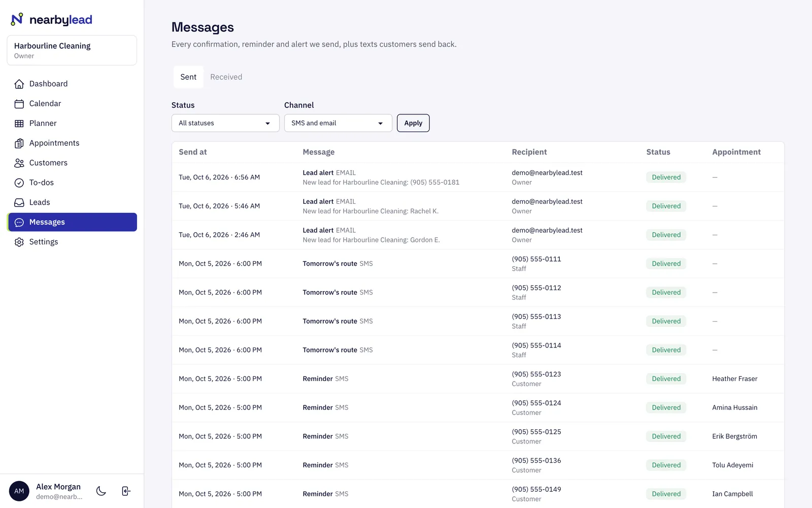Select the Lead alert for Gordon E.
Image resolution: width=812 pixels, height=508 pixels.
click(478, 235)
